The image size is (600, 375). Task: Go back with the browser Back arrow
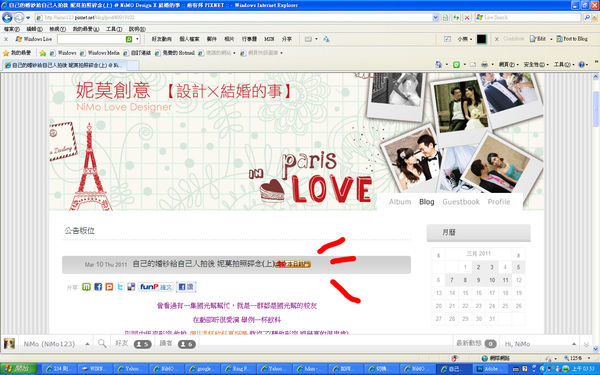pyautogui.click(x=7, y=18)
